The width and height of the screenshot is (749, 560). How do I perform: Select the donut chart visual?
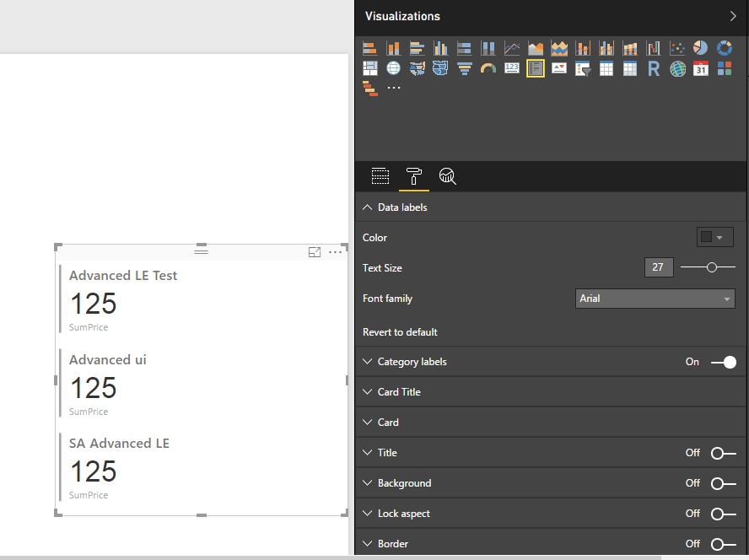point(725,48)
